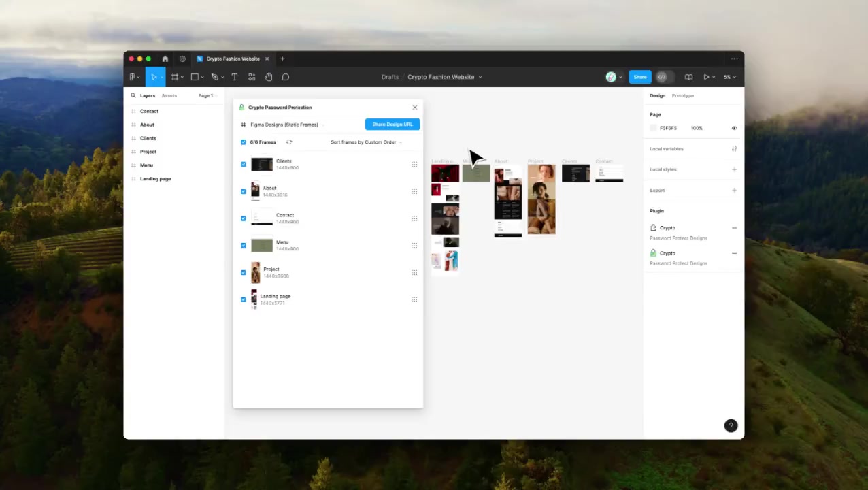Uncheck the Clients frame checkbox
The image size is (868, 490).
(244, 164)
